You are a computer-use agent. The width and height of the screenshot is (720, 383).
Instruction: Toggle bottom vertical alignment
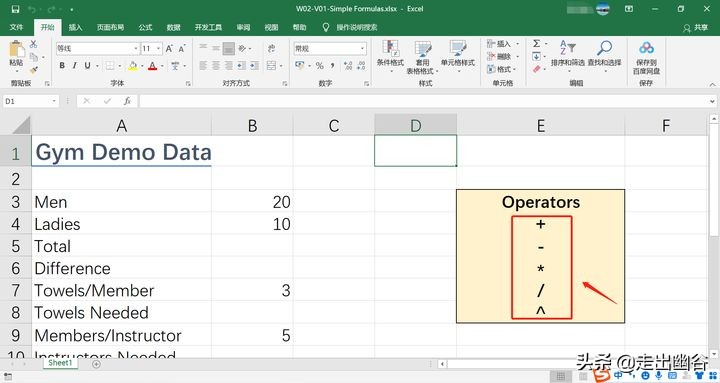[x=229, y=48]
